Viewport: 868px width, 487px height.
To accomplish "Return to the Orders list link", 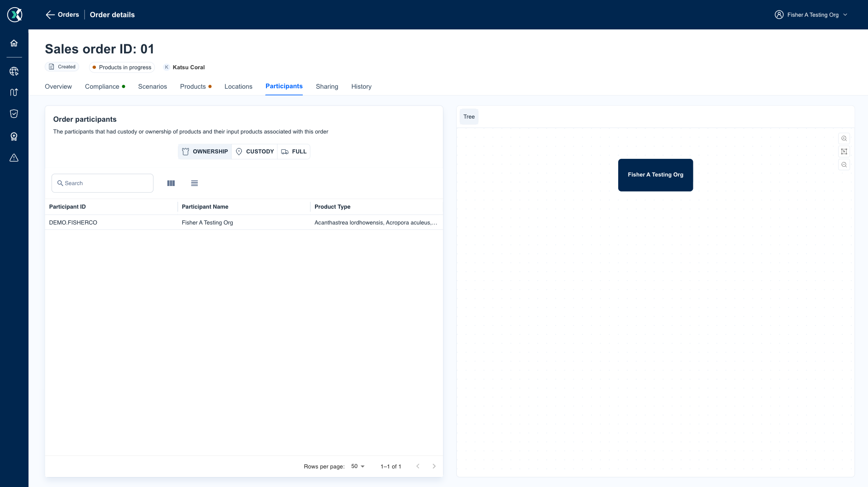I will pos(68,15).
